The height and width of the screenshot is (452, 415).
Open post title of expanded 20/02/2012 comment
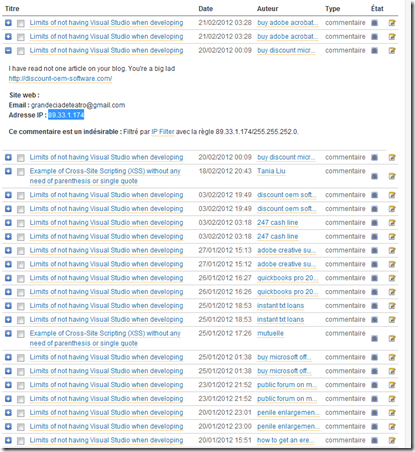tap(106, 50)
